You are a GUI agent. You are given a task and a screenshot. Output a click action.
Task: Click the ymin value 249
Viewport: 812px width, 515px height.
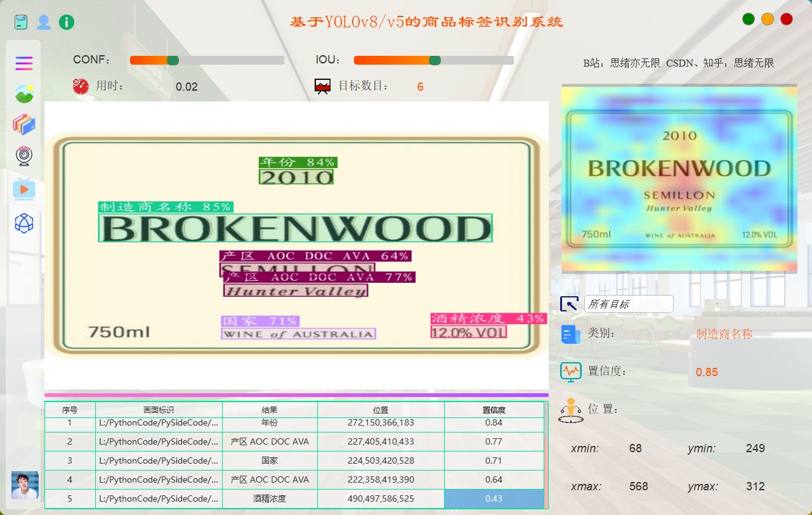(756, 448)
